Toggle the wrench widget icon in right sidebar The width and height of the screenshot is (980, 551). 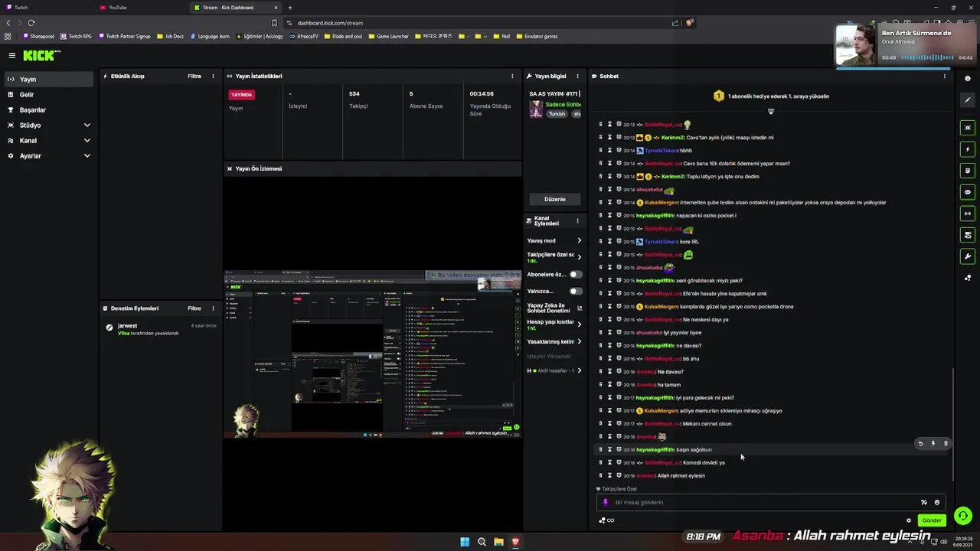point(968,256)
